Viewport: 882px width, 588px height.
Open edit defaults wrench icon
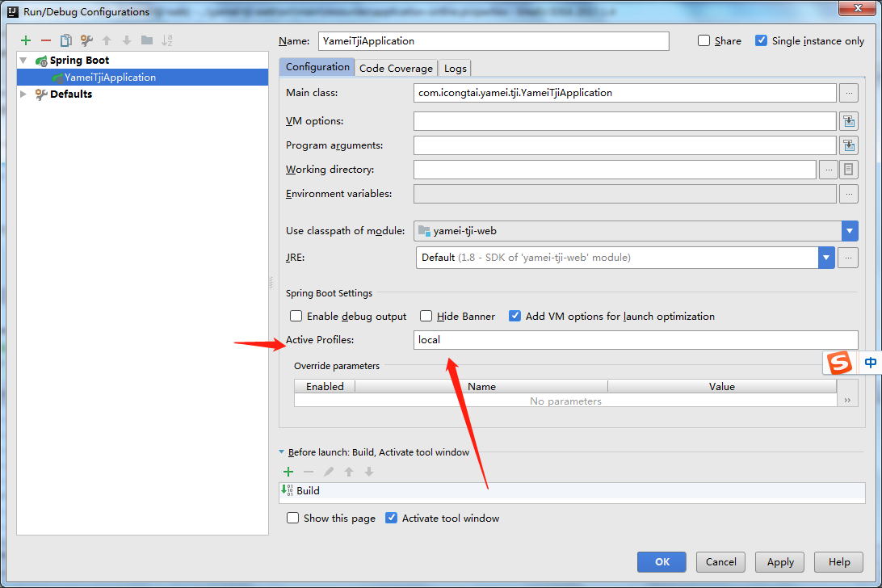coord(86,40)
